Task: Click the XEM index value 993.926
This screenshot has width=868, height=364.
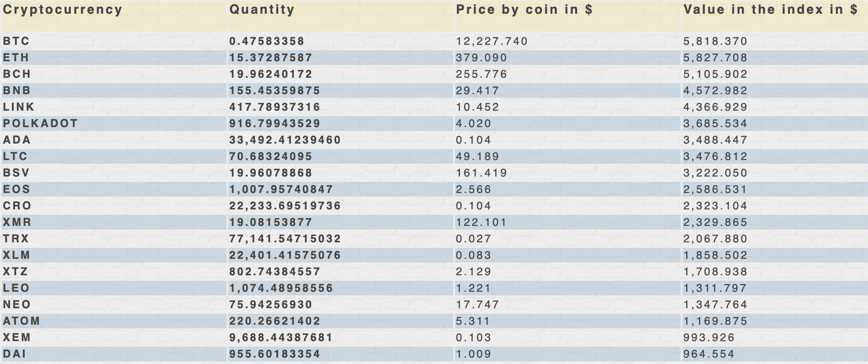Action: tap(709, 337)
